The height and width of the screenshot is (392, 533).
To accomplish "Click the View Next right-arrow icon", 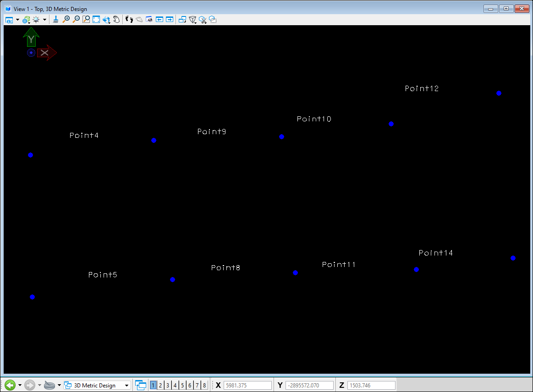I will pos(170,20).
